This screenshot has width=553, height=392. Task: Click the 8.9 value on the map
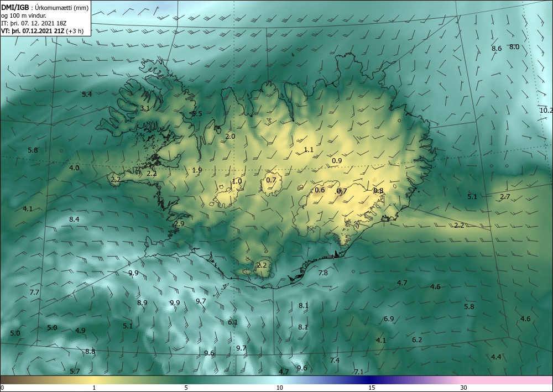tap(143, 303)
